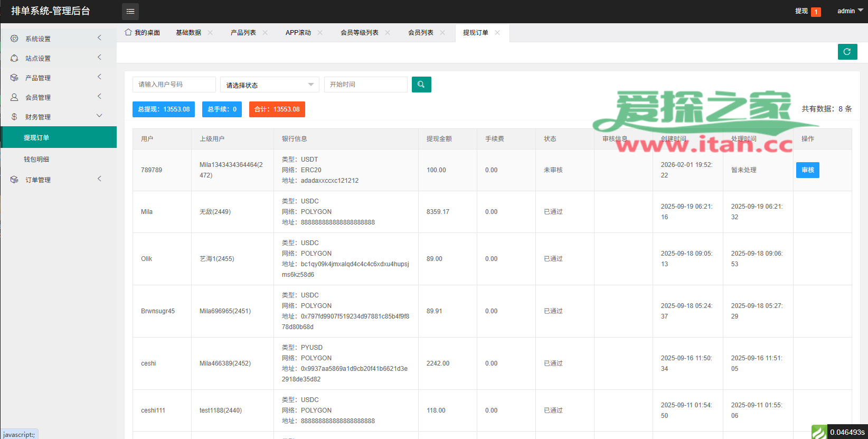Click the 开始时间 date field

click(365, 85)
